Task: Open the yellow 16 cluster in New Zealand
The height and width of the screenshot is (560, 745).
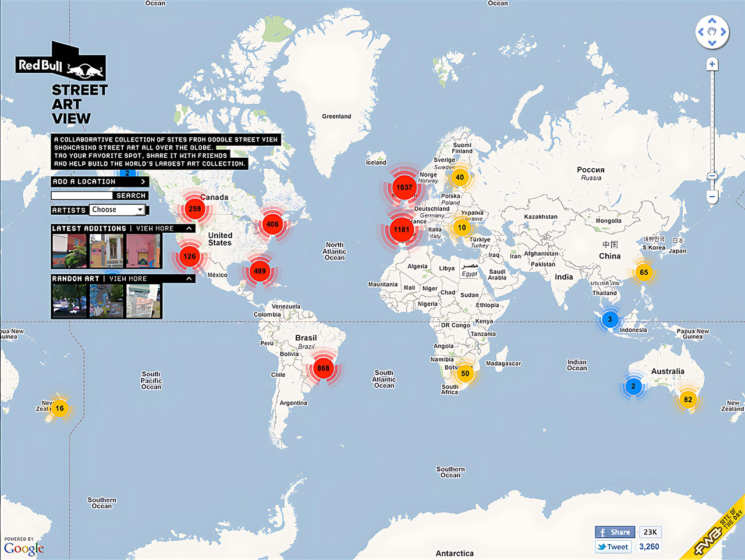Action: click(x=59, y=408)
